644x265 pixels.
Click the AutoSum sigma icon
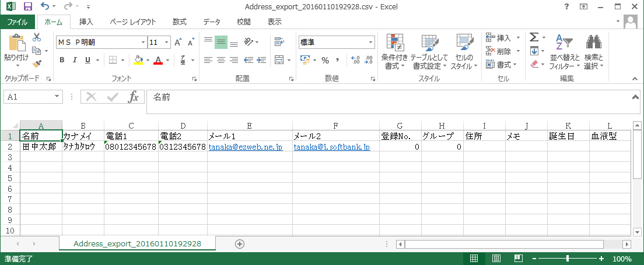[x=533, y=37]
